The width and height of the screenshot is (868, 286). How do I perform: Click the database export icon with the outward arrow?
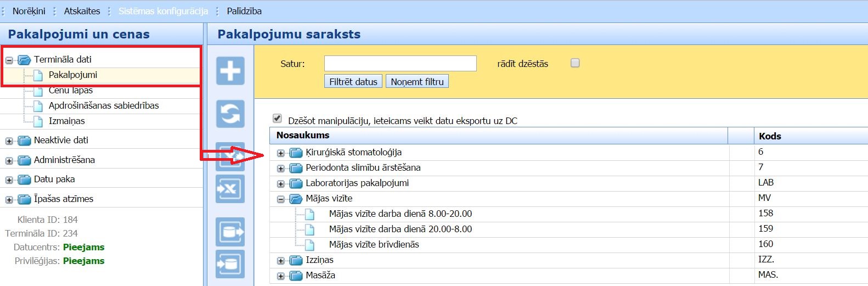pos(230,232)
